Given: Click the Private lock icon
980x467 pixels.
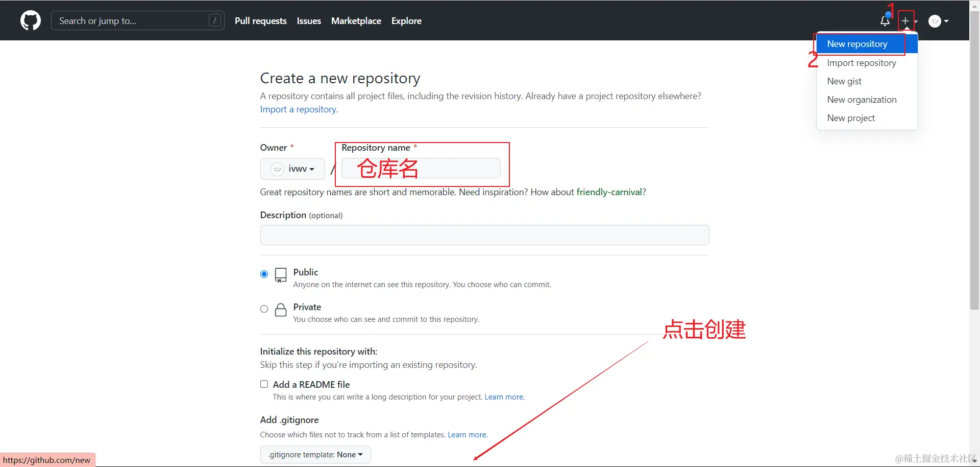Looking at the screenshot, I should point(281,310).
